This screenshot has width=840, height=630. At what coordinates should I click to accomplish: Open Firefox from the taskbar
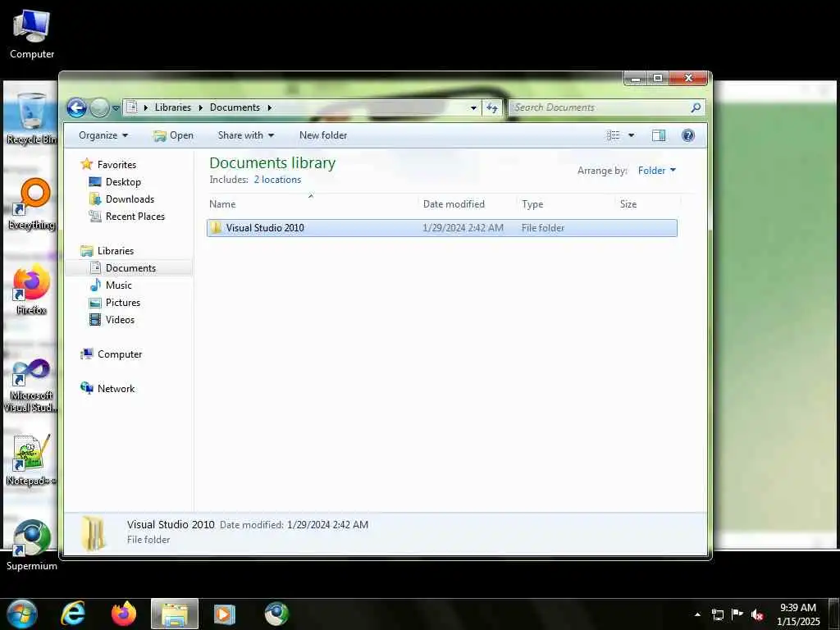click(x=124, y=614)
